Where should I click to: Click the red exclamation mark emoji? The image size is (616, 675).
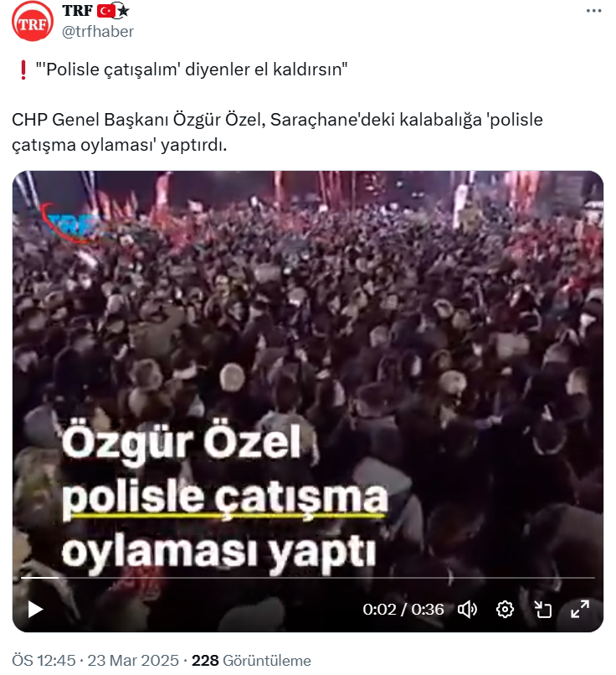23,70
